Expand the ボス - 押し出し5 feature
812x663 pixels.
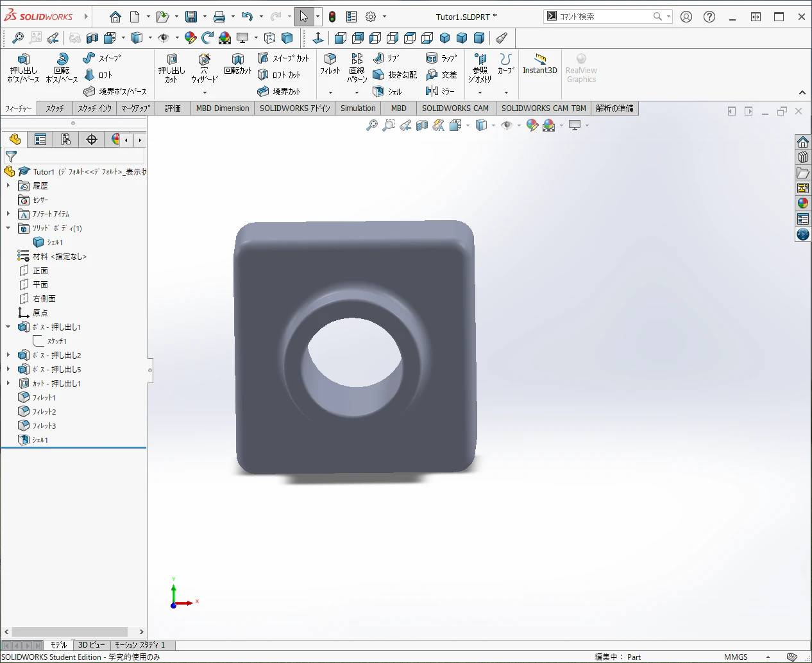8,369
